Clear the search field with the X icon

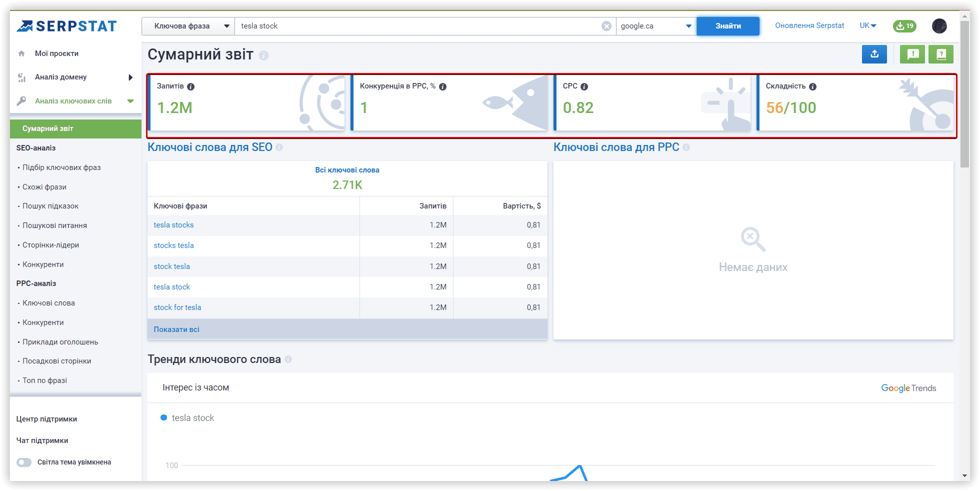606,26
